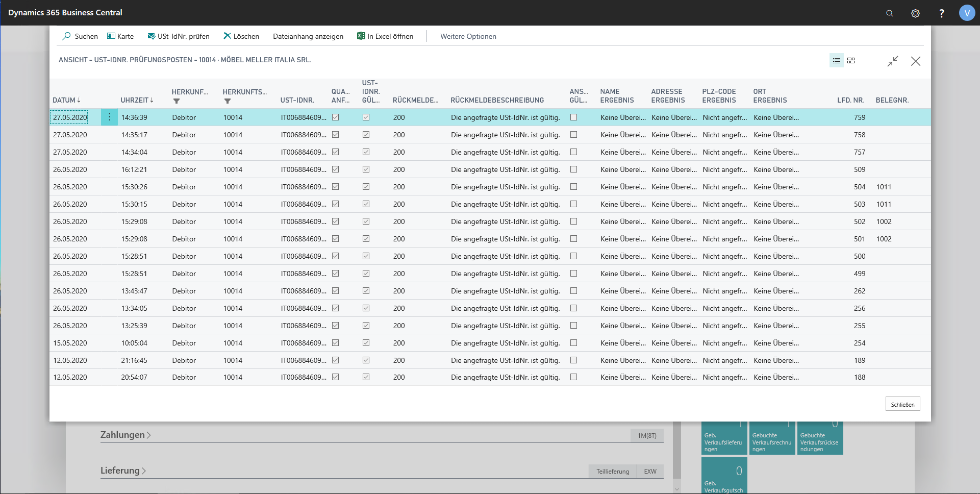
Task: Toggle Ans. gültig checkbox in row 509
Action: pyautogui.click(x=574, y=169)
